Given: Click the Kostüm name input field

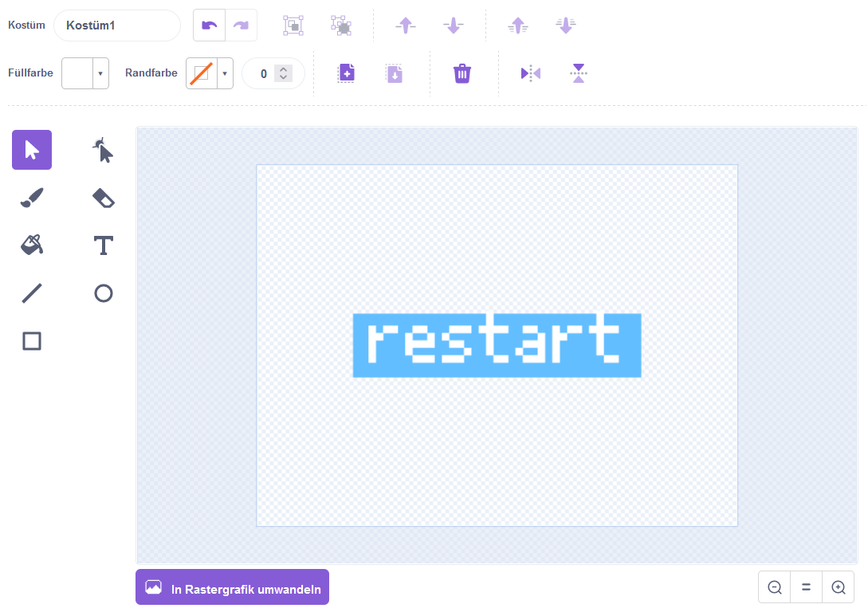Looking at the screenshot, I should [x=116, y=25].
